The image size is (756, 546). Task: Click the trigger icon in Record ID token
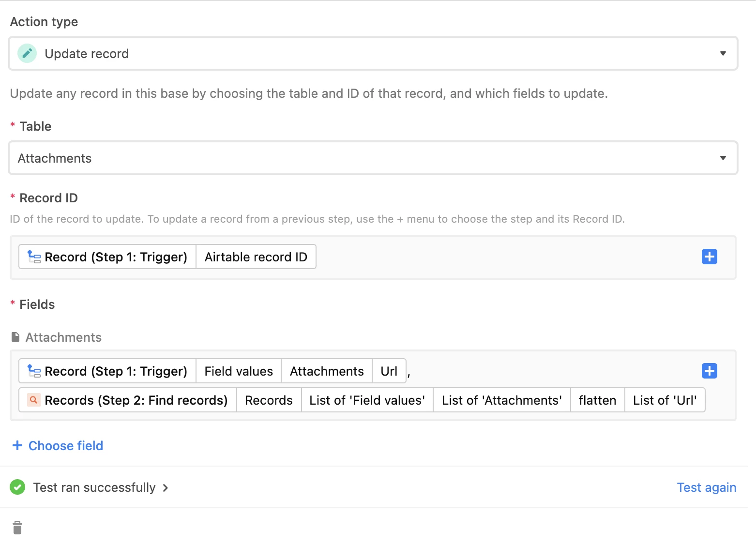click(x=34, y=257)
